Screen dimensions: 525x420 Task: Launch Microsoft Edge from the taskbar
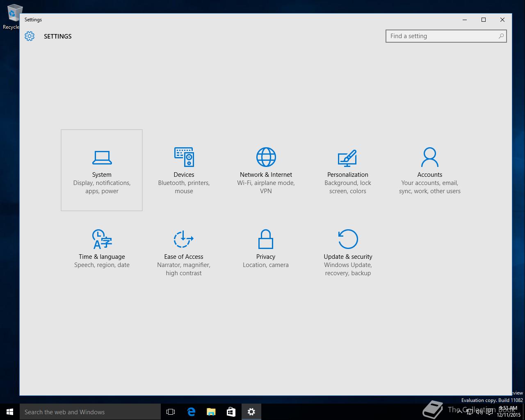click(x=191, y=412)
